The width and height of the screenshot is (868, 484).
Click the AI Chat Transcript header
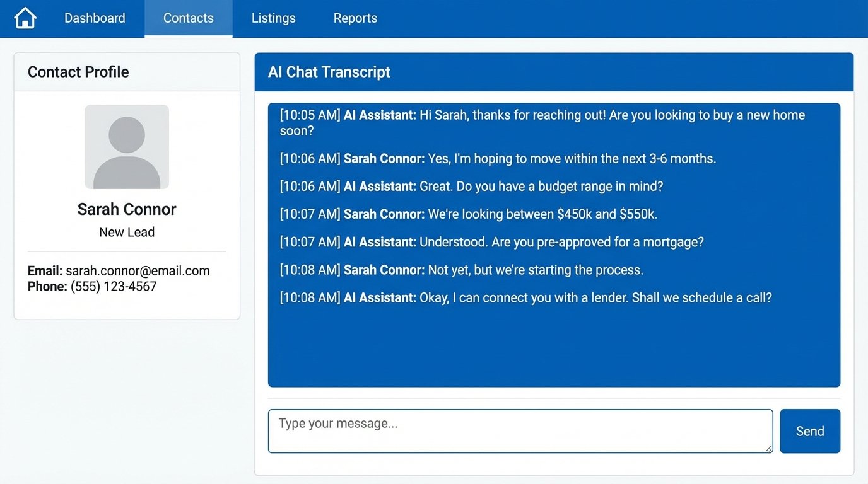click(x=329, y=71)
